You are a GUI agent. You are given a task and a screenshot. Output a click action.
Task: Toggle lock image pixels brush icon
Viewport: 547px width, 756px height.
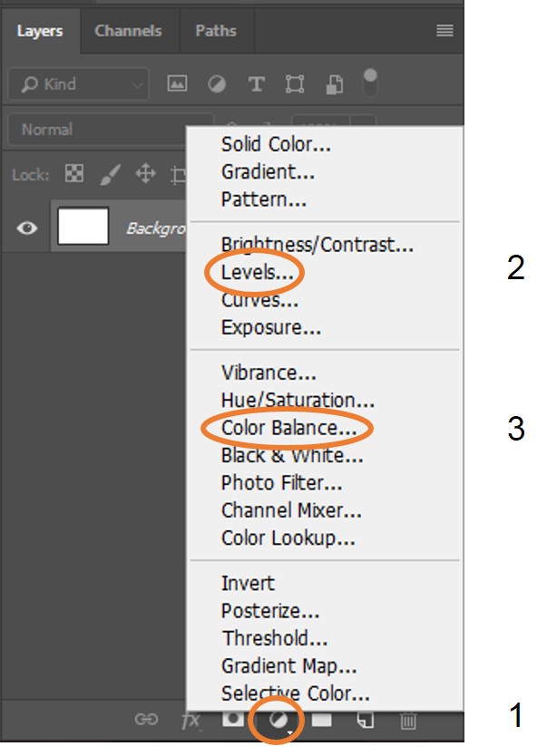tap(109, 174)
